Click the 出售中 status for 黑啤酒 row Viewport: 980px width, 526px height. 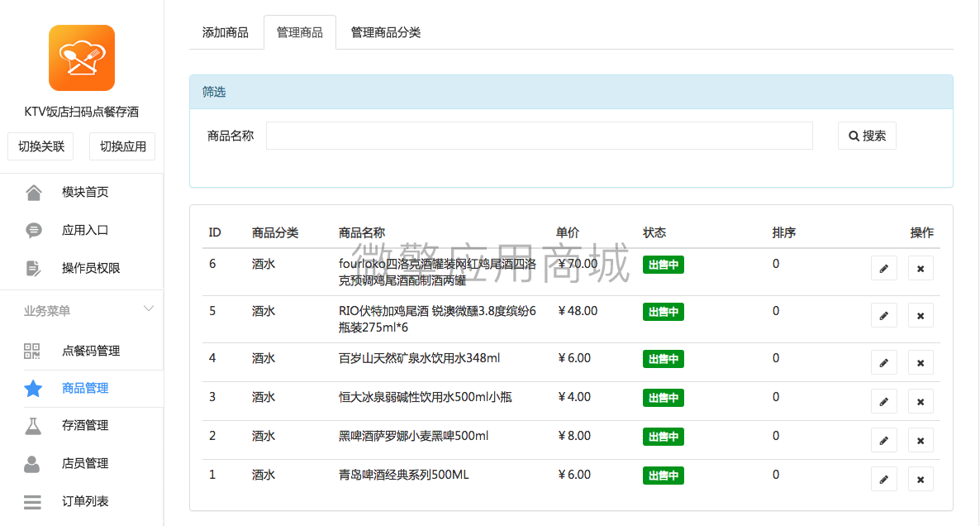[664, 437]
